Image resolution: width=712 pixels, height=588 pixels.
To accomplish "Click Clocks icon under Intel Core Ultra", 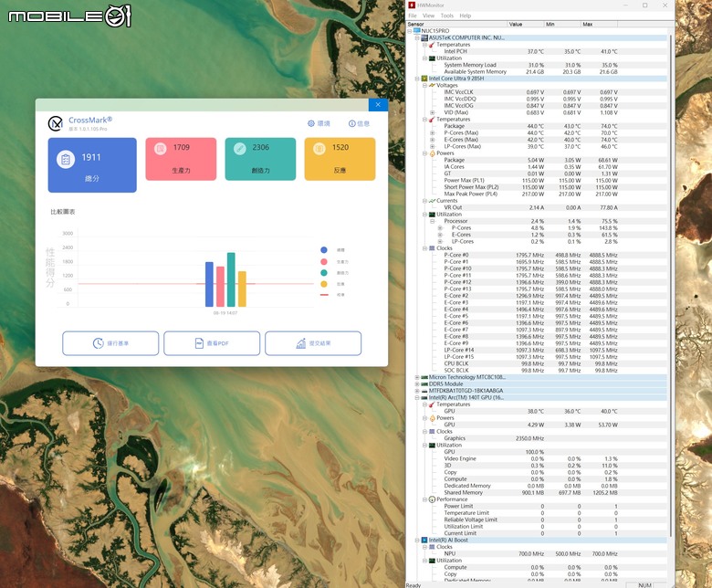I will [432, 248].
